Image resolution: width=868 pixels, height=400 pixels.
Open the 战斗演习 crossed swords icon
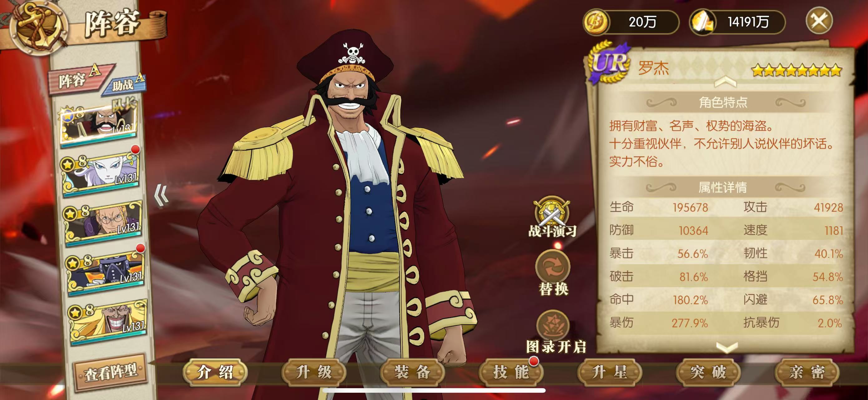[552, 212]
